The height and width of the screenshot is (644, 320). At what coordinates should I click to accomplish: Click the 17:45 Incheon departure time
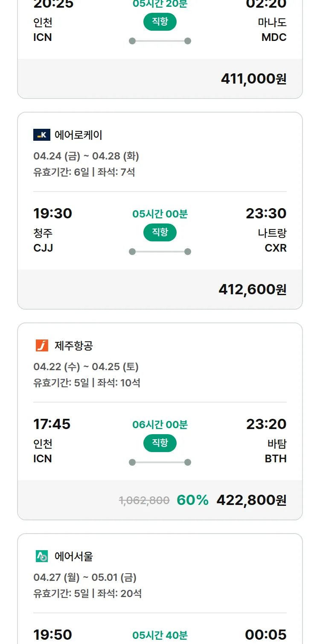click(x=52, y=424)
